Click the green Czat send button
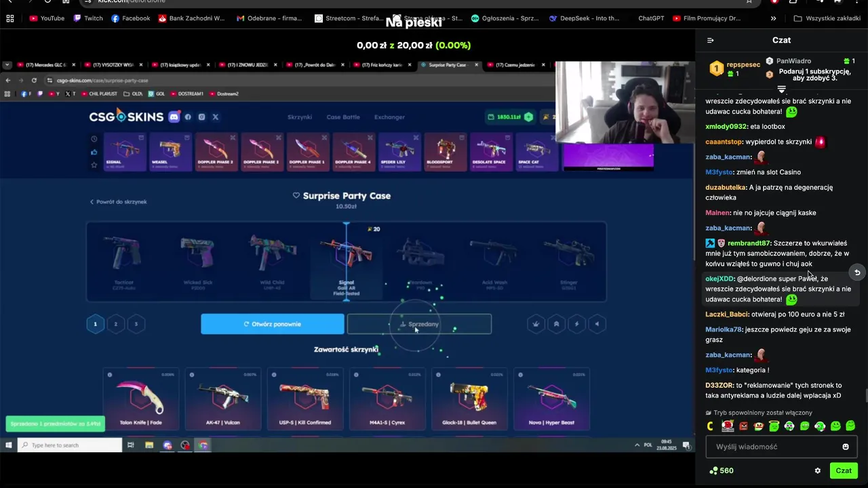This screenshot has width=868, height=488. [x=844, y=470]
